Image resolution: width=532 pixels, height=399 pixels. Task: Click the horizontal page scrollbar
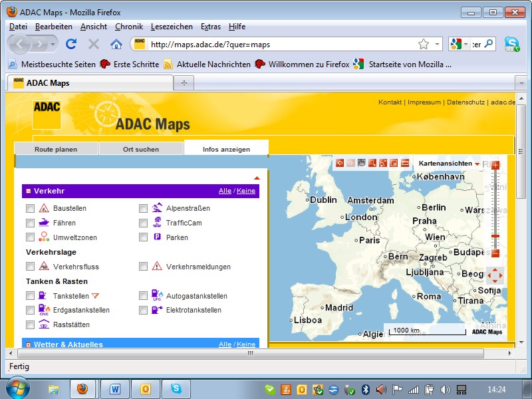point(251,353)
